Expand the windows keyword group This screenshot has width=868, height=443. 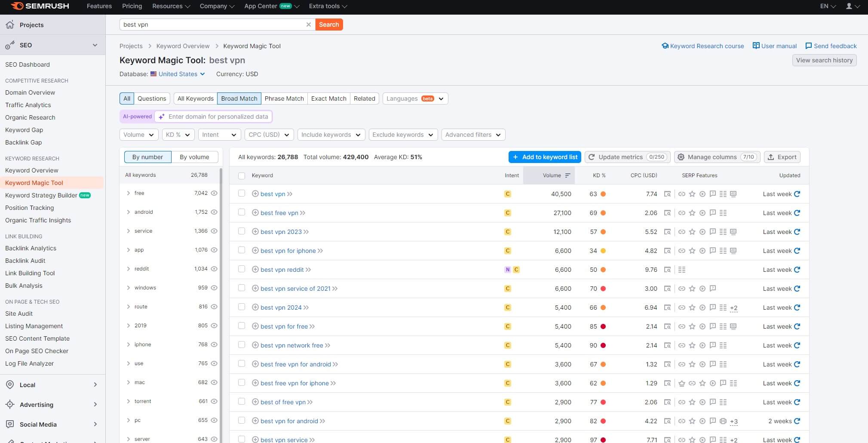tap(128, 288)
